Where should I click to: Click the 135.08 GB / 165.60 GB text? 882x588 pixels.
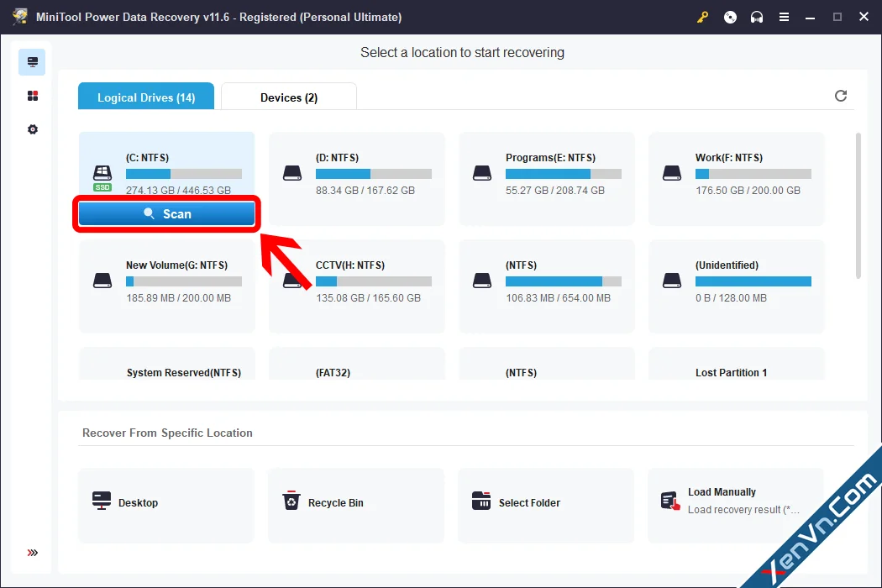click(x=368, y=297)
